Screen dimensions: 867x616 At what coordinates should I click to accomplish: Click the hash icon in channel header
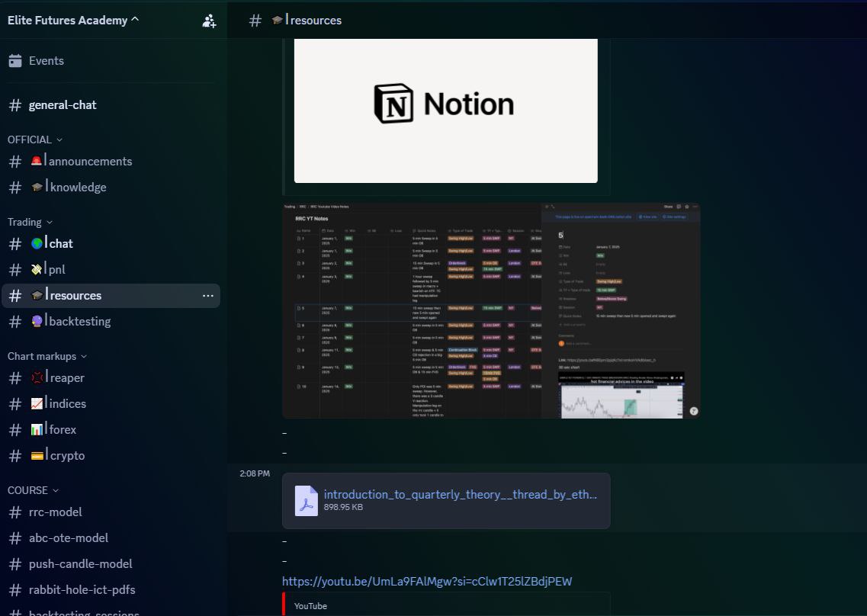255,21
